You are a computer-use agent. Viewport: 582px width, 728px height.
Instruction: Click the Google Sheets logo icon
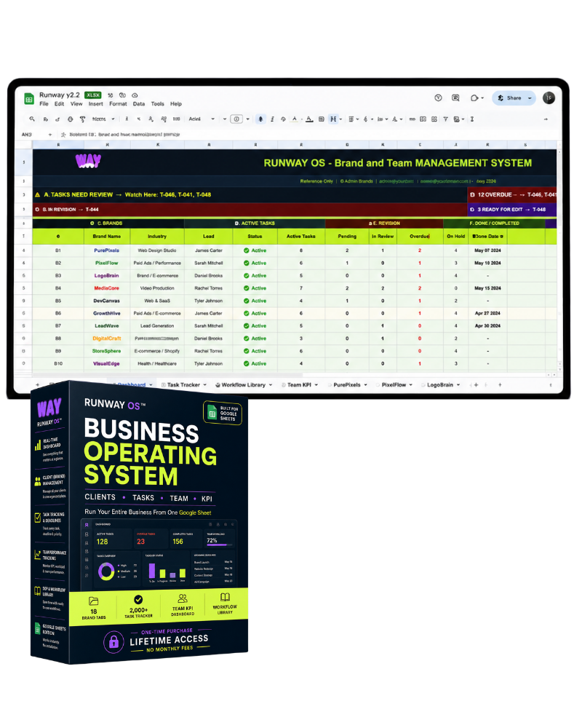click(x=29, y=98)
